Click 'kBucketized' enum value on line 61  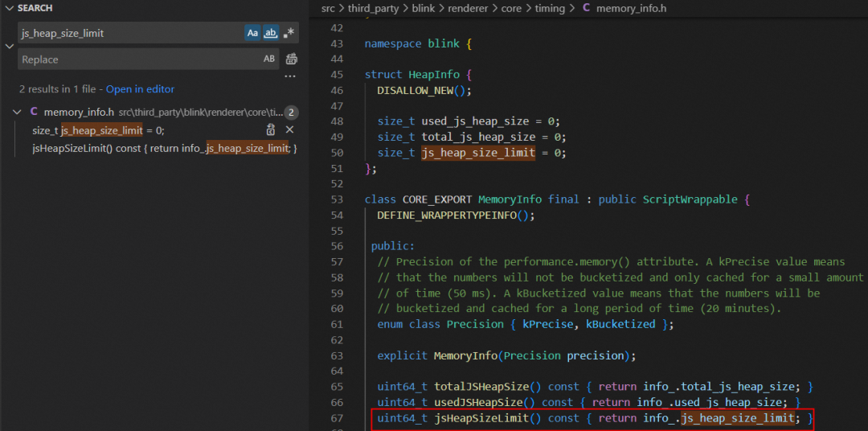pyautogui.click(x=620, y=324)
